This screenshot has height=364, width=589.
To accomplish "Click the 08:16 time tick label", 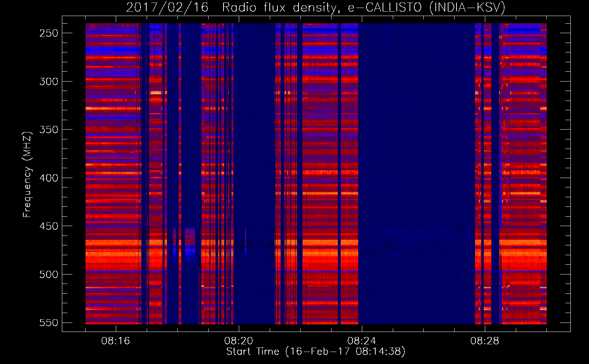I will pos(116,341).
